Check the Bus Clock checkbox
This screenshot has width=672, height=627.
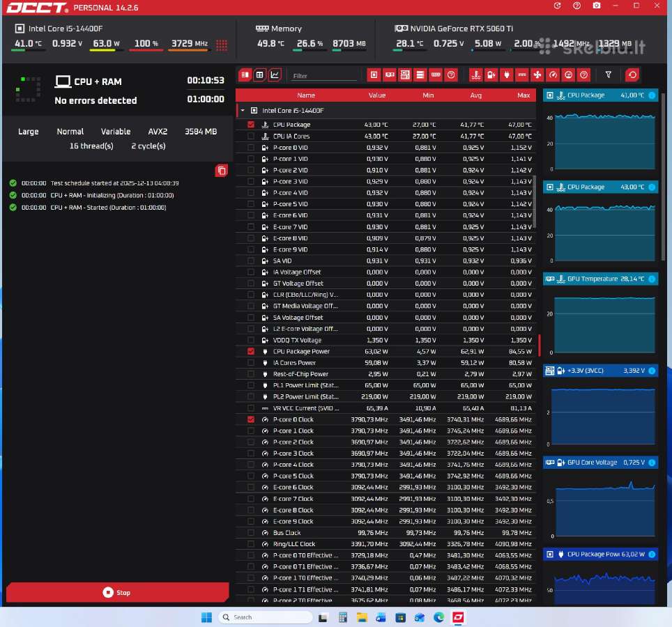pyautogui.click(x=251, y=533)
